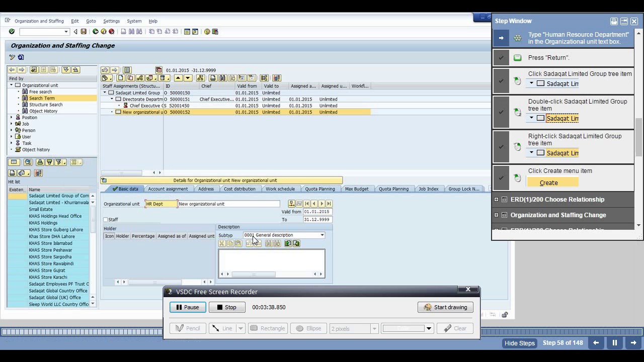Click the Pause button in screen recorder
Screen dimensions: 644x362
(188, 307)
